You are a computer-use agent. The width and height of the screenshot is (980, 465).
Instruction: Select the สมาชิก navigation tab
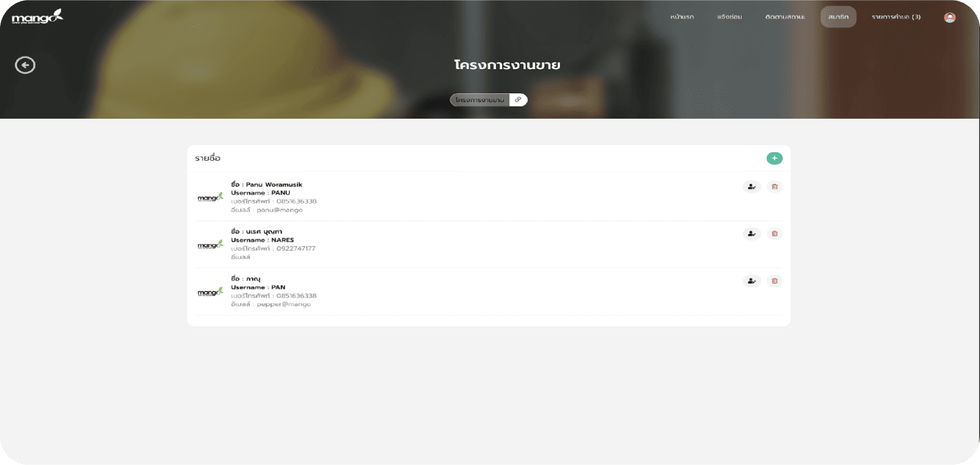[838, 17]
